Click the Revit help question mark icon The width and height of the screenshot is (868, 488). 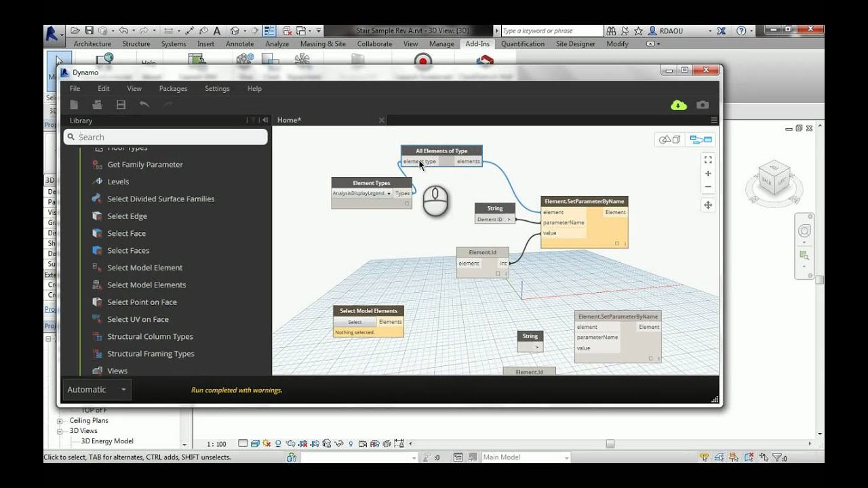[741, 31]
